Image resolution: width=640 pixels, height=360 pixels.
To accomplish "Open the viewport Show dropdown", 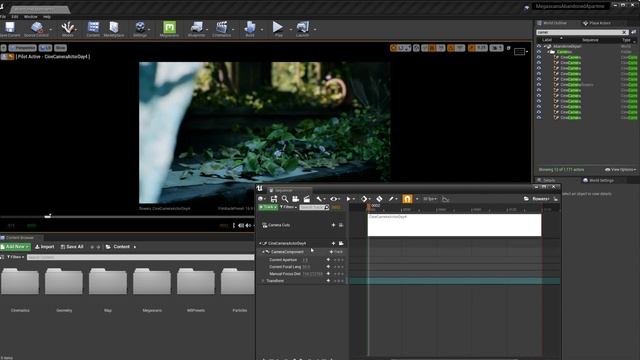I will pos(60,48).
